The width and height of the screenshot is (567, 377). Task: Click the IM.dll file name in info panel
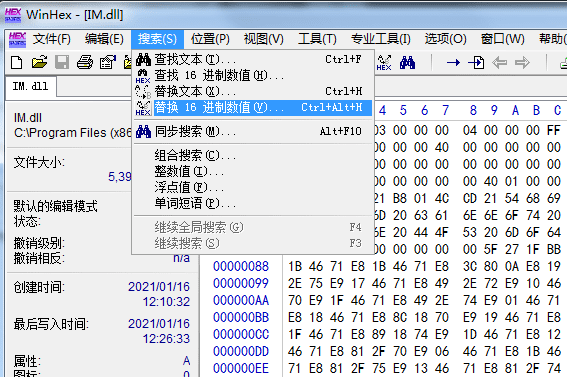(x=28, y=118)
